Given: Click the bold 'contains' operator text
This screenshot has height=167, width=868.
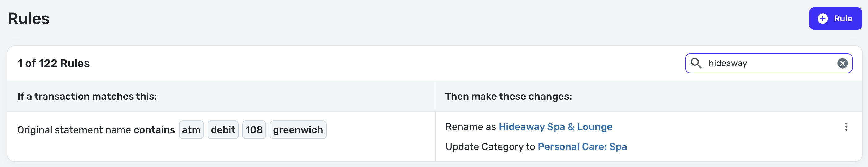Looking at the screenshot, I should click(x=154, y=130).
